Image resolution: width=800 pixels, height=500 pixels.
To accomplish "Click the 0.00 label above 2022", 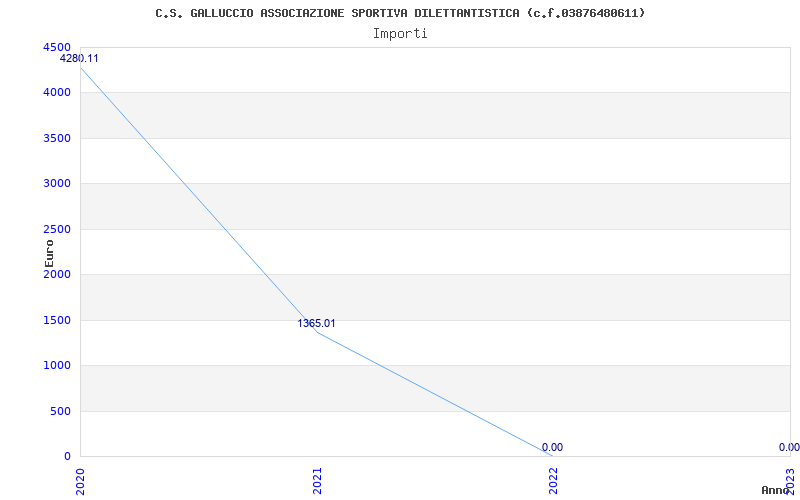I will 553,447.
